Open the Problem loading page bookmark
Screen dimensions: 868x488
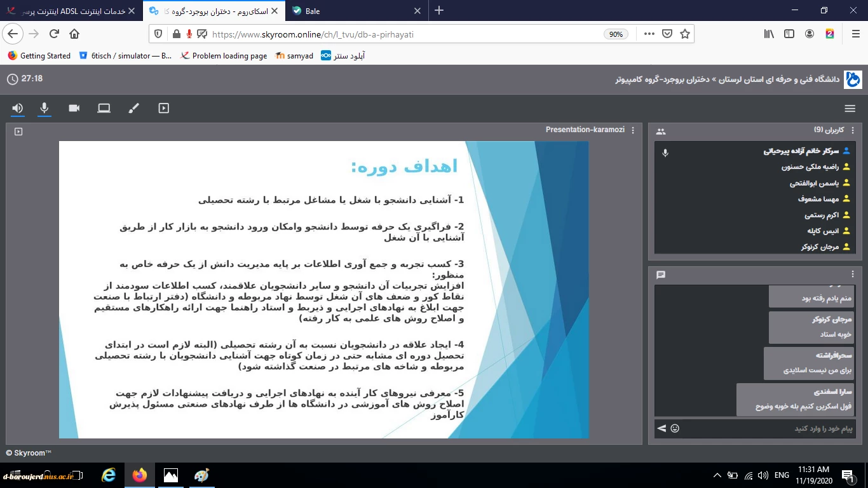[x=224, y=56]
